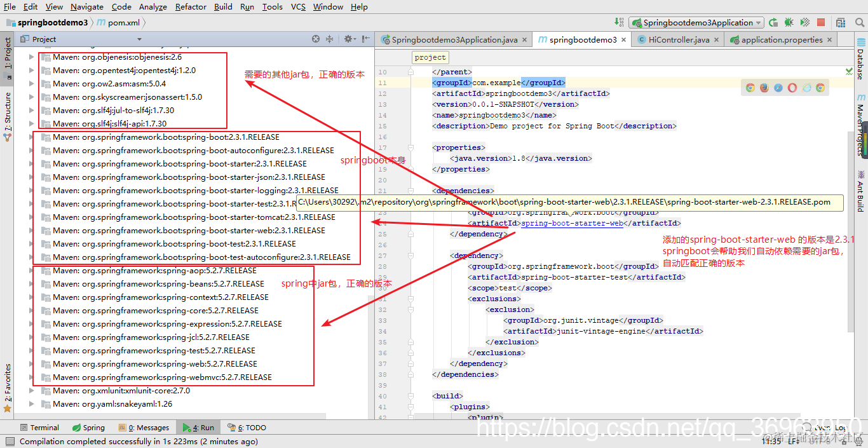
Task: Expand spring-boot-autoconfigure:2.3.1.RELEASE tree node
Action: pyautogui.click(x=32, y=151)
